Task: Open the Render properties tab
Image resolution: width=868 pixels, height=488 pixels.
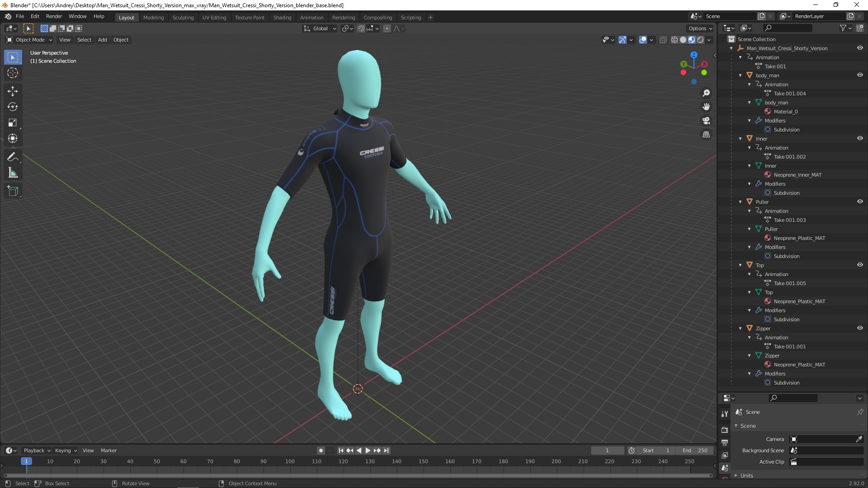Action: tap(725, 430)
